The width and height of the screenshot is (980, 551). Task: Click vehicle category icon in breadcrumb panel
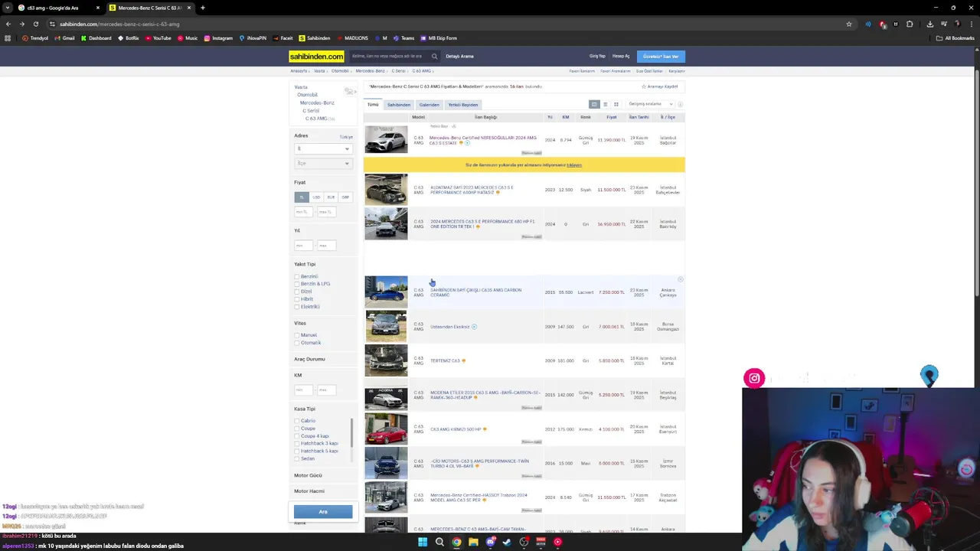(350, 92)
